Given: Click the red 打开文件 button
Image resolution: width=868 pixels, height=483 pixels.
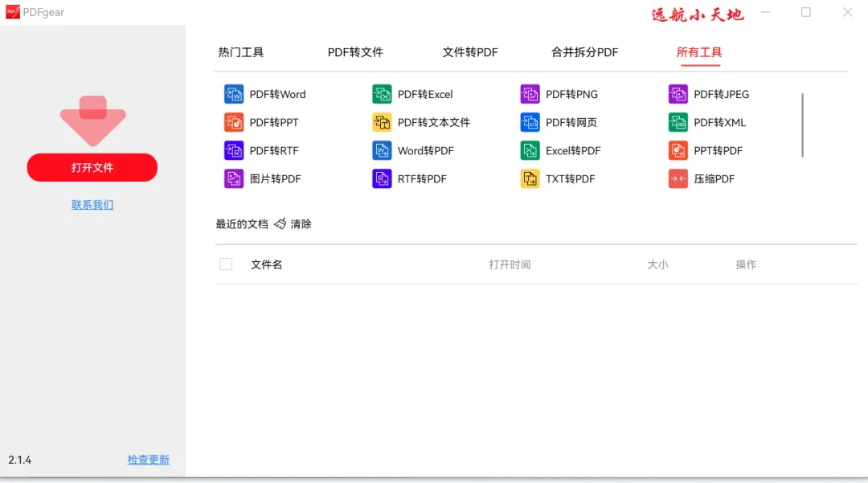Looking at the screenshot, I should [92, 168].
